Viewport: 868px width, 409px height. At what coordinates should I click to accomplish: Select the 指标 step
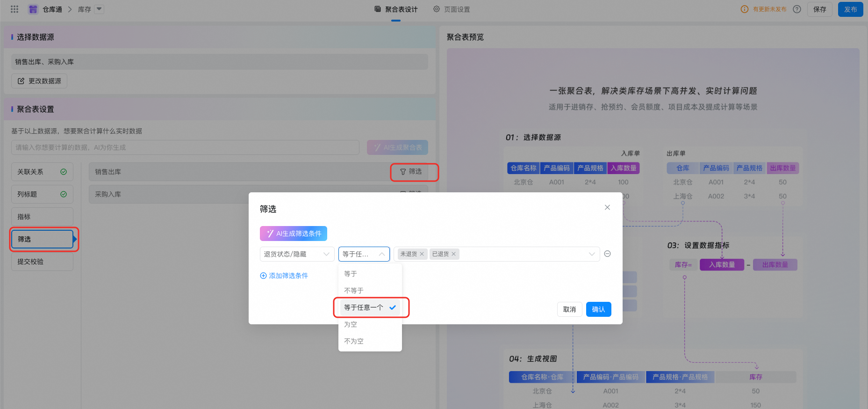[42, 217]
